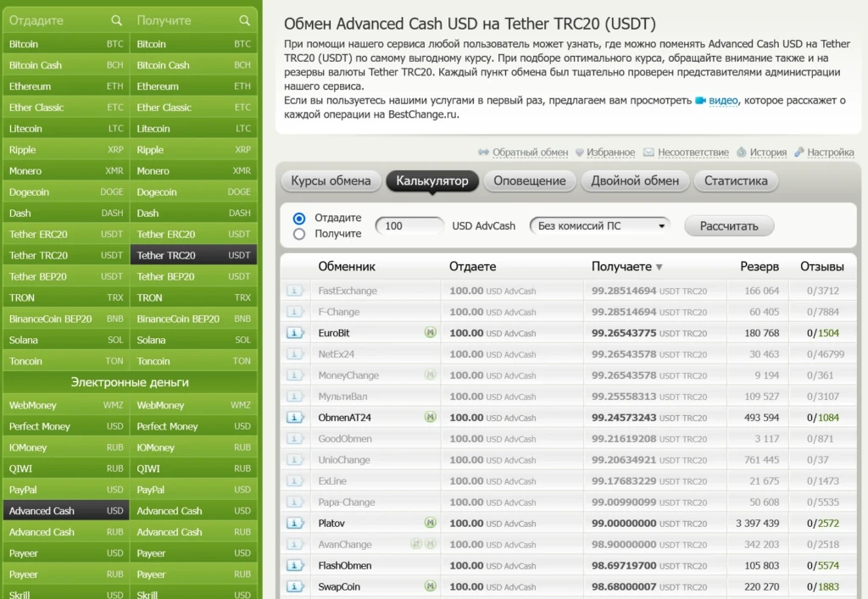Click the amount input field showing 100
Viewport: 868px width, 599px height.
(x=409, y=225)
